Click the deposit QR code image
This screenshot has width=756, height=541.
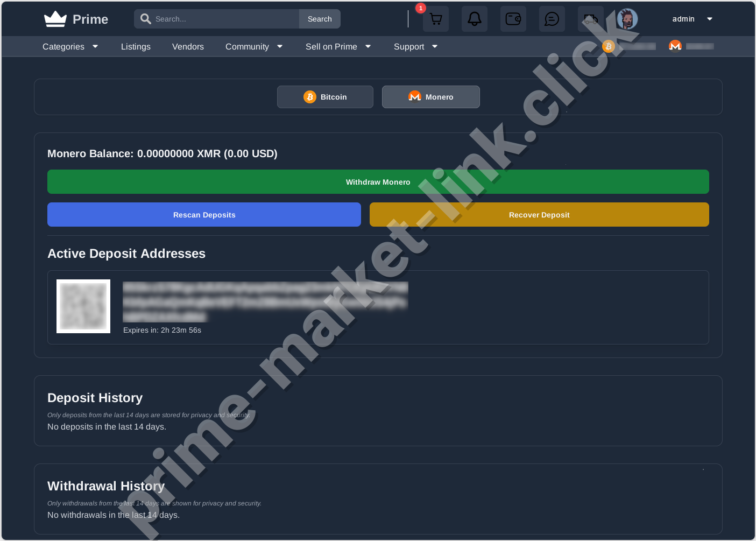pos(83,306)
